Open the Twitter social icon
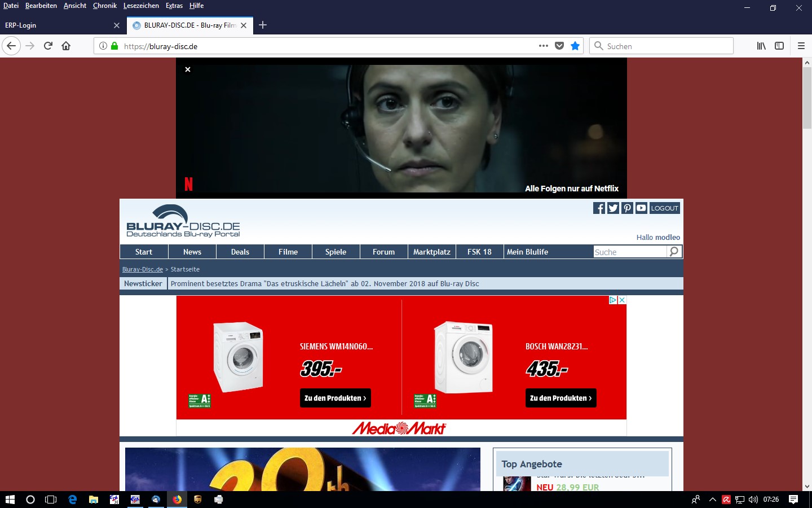The height and width of the screenshot is (508, 812). (x=613, y=208)
